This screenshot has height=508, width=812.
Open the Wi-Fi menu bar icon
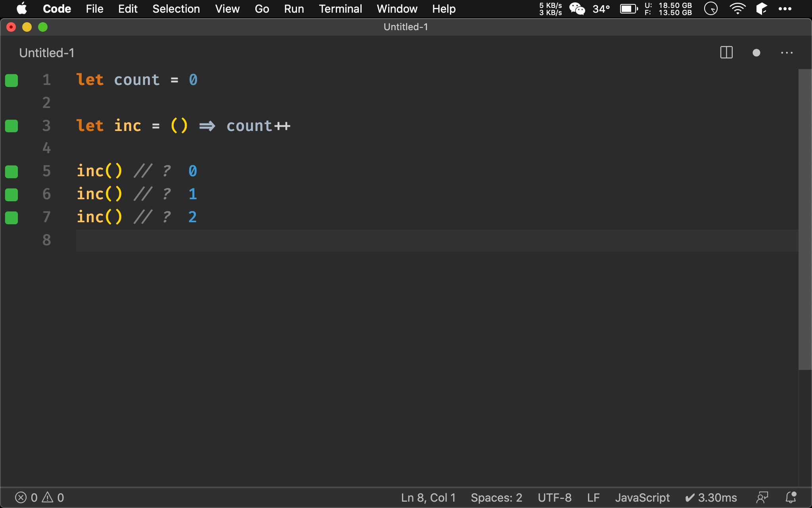click(737, 9)
